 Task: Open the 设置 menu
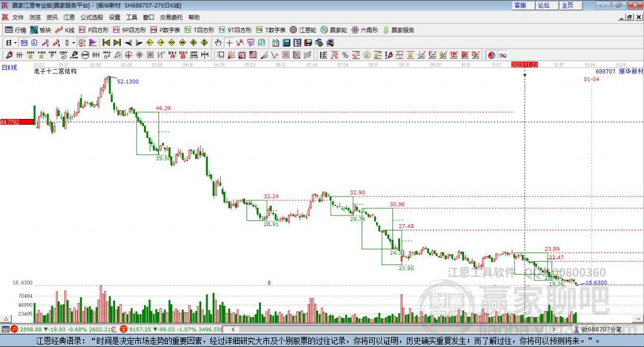tap(114, 17)
